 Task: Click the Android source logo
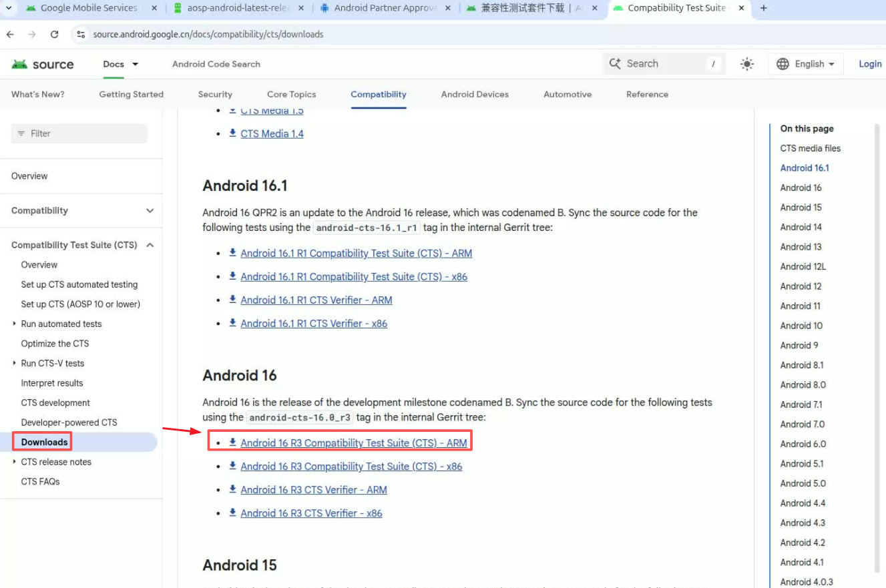pyautogui.click(x=43, y=64)
